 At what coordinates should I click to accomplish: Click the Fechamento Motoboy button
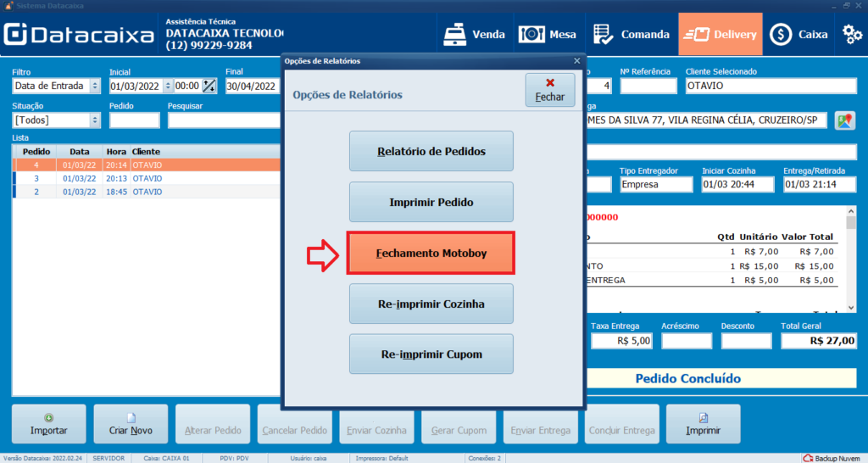point(431,253)
